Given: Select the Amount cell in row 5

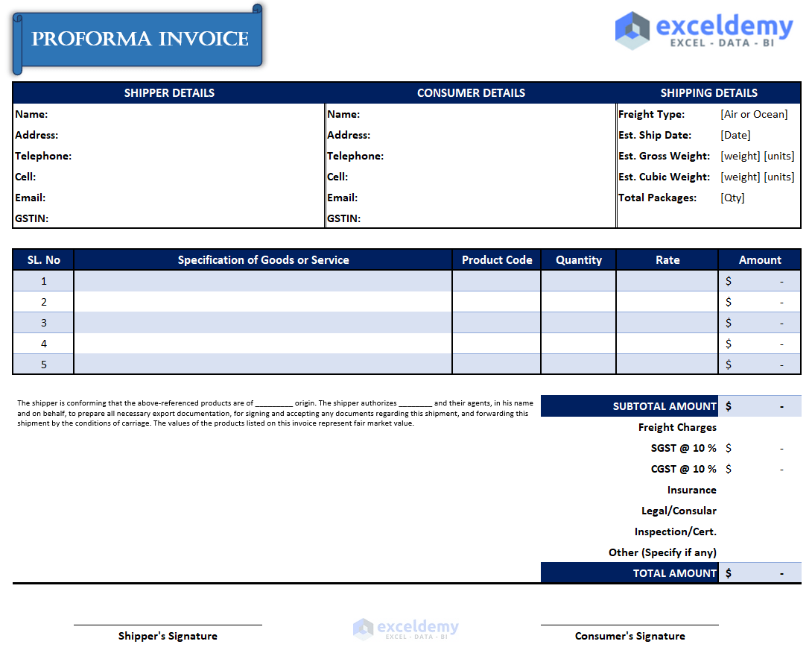Looking at the screenshot, I should point(760,365).
